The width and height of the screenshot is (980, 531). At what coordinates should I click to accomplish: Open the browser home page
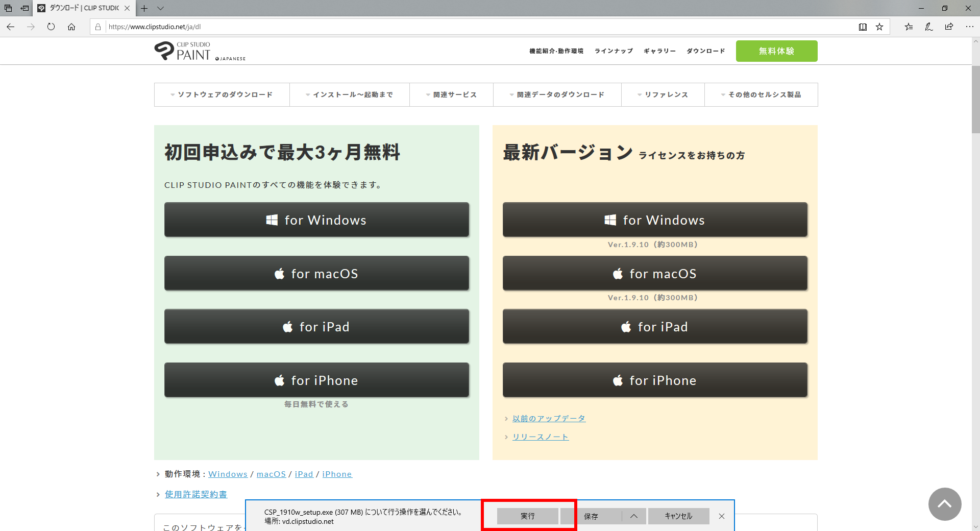[71, 27]
